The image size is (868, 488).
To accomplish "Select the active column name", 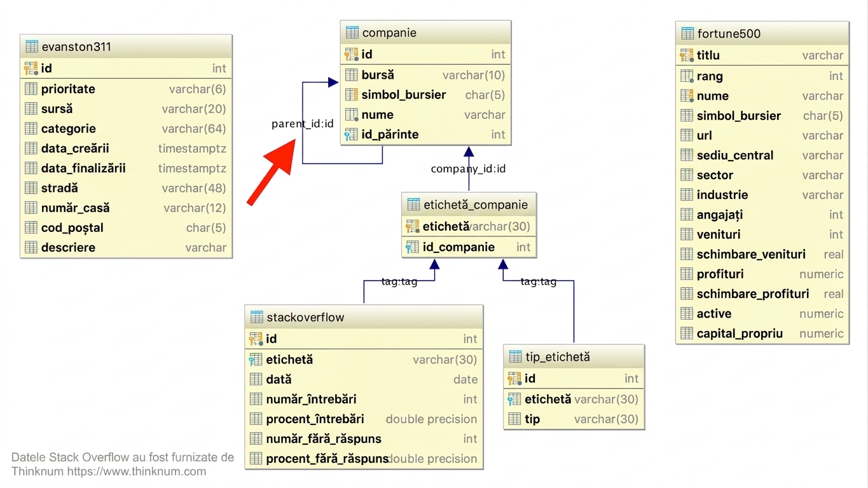I will pyautogui.click(x=713, y=313).
